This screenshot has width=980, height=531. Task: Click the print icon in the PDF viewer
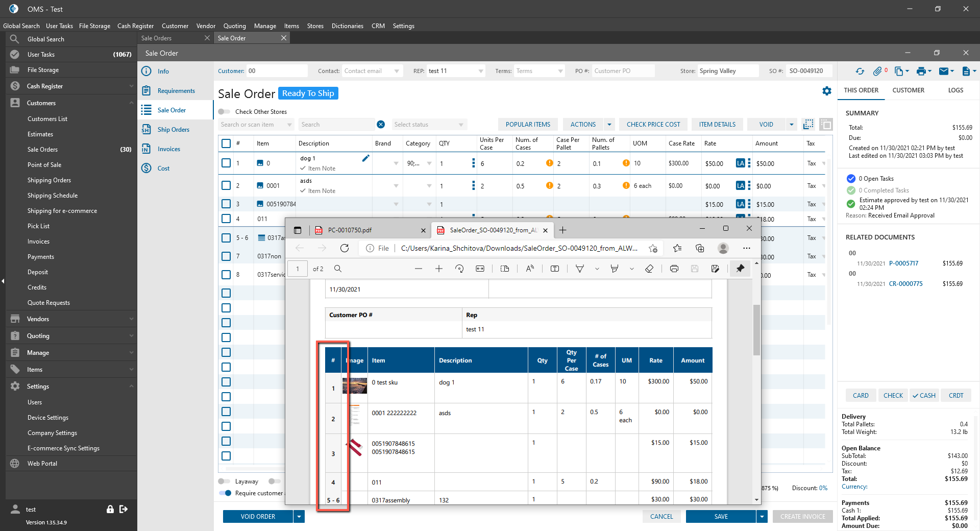(674, 269)
